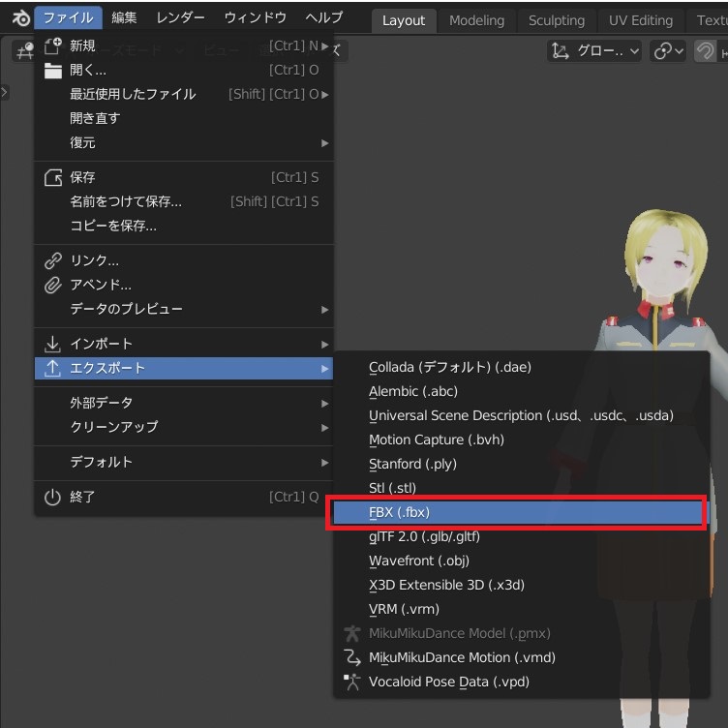The height and width of the screenshot is (728, 728).
Task: Click the Blender logo icon
Action: coord(21,18)
